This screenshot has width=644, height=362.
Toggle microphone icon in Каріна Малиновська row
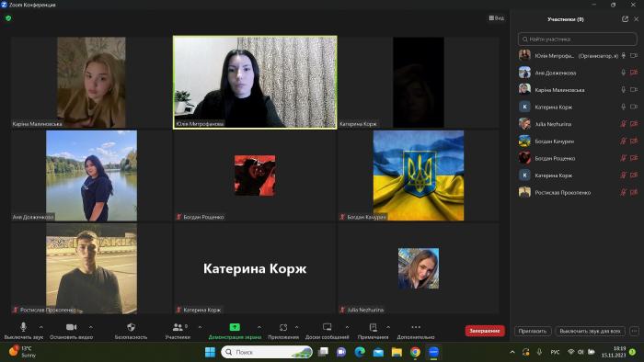[624, 89]
